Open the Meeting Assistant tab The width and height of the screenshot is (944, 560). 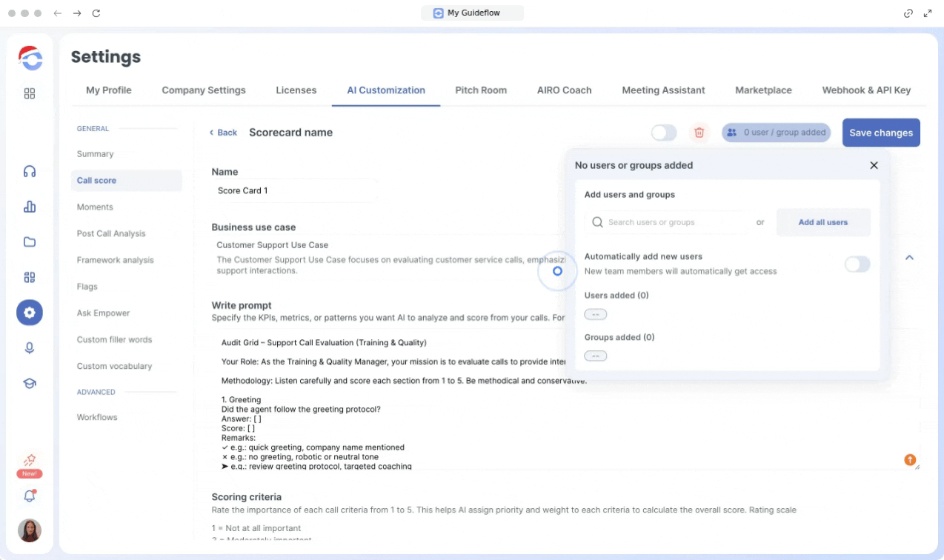663,90
